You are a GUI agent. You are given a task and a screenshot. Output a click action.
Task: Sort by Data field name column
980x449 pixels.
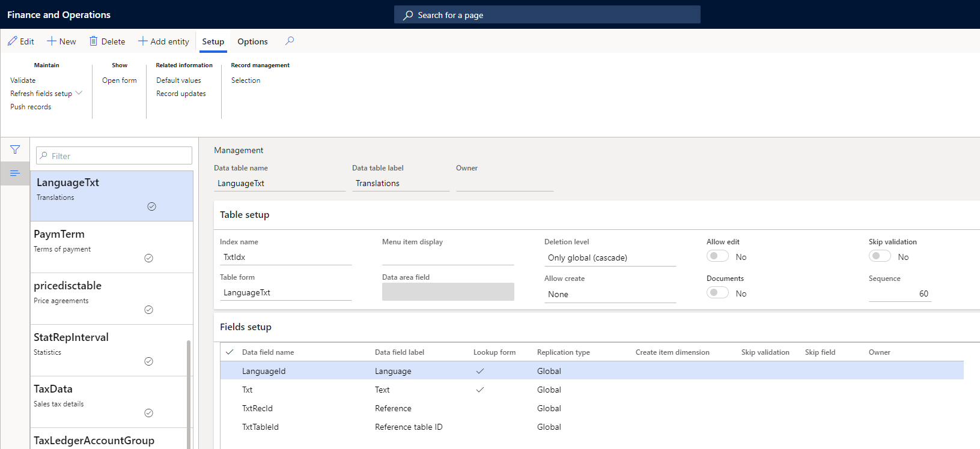[x=268, y=352]
